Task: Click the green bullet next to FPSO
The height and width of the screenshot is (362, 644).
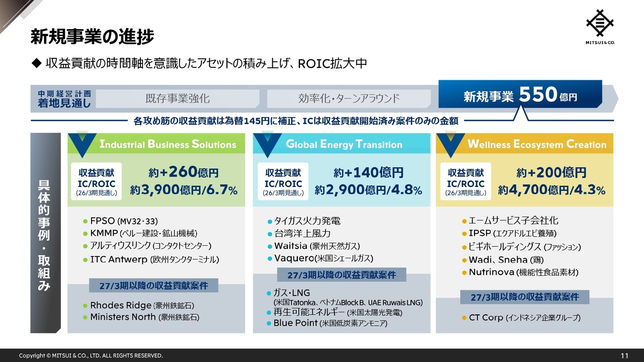Action: (85, 221)
